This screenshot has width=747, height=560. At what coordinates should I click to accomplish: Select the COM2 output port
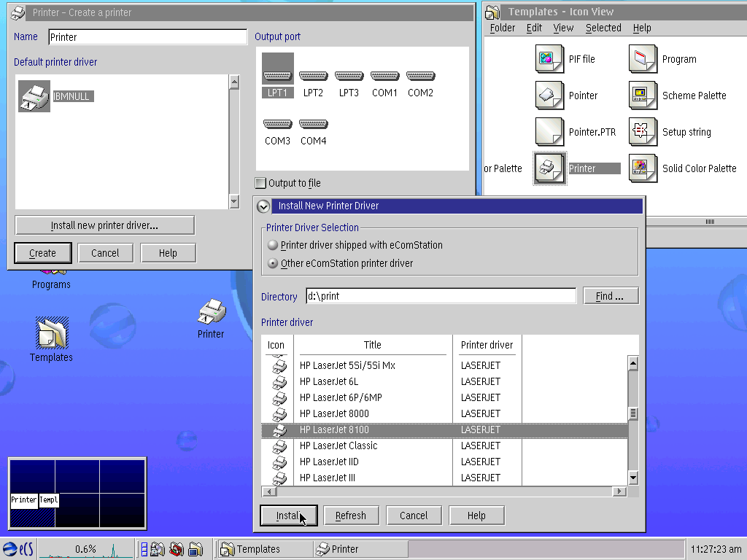[x=420, y=76]
